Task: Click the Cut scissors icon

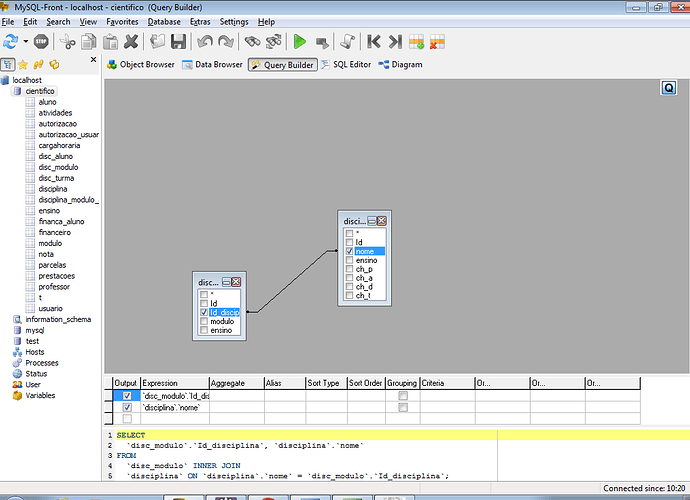Action: point(67,42)
